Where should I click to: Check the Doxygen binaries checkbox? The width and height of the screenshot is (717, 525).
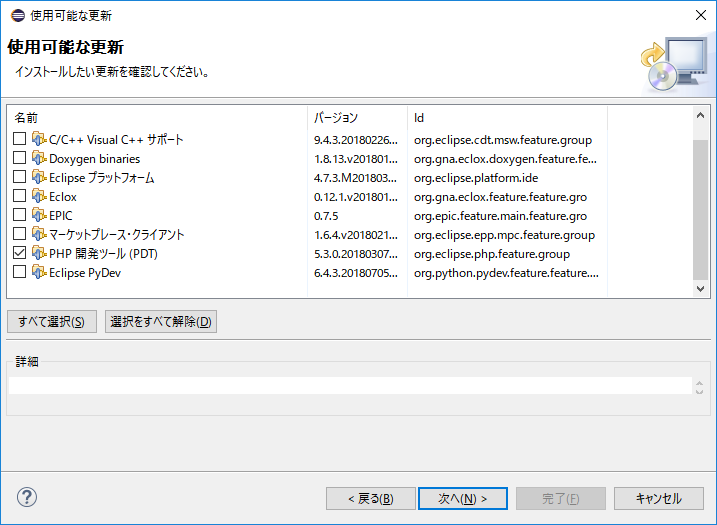tap(20, 158)
